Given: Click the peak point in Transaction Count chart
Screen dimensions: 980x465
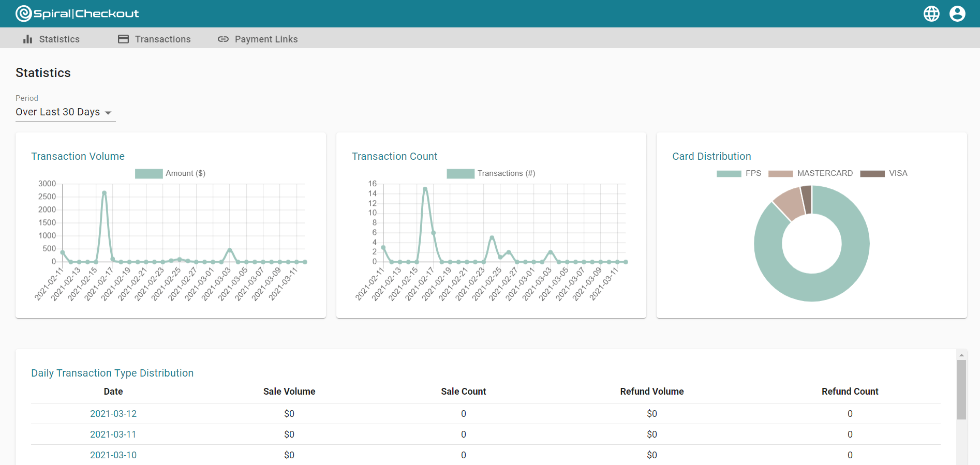Looking at the screenshot, I should [x=425, y=189].
